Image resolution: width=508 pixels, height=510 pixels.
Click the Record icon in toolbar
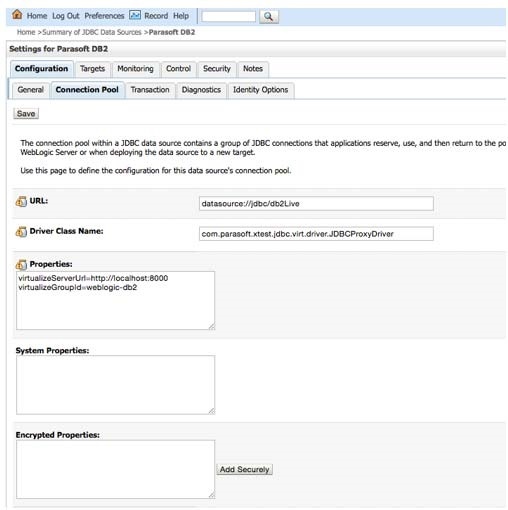point(135,15)
